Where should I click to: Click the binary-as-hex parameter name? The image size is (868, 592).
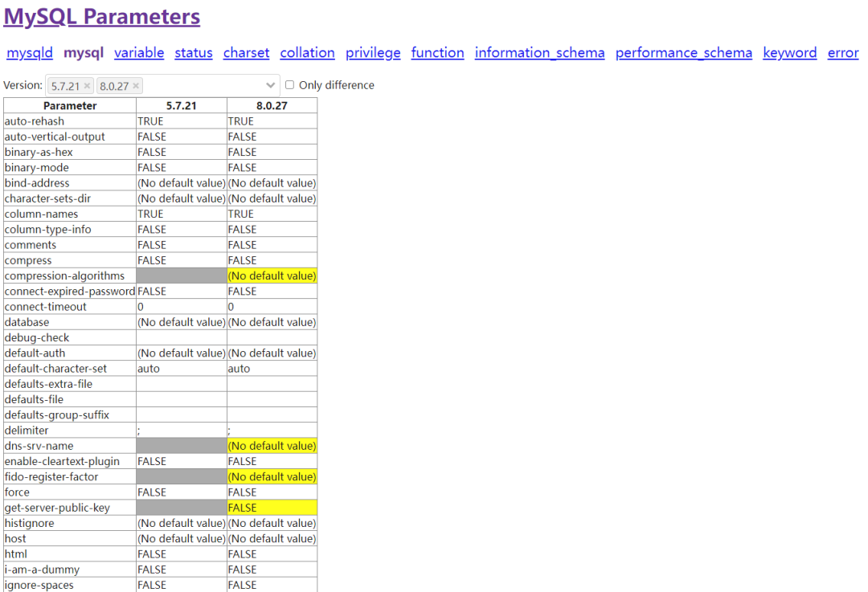(x=39, y=152)
